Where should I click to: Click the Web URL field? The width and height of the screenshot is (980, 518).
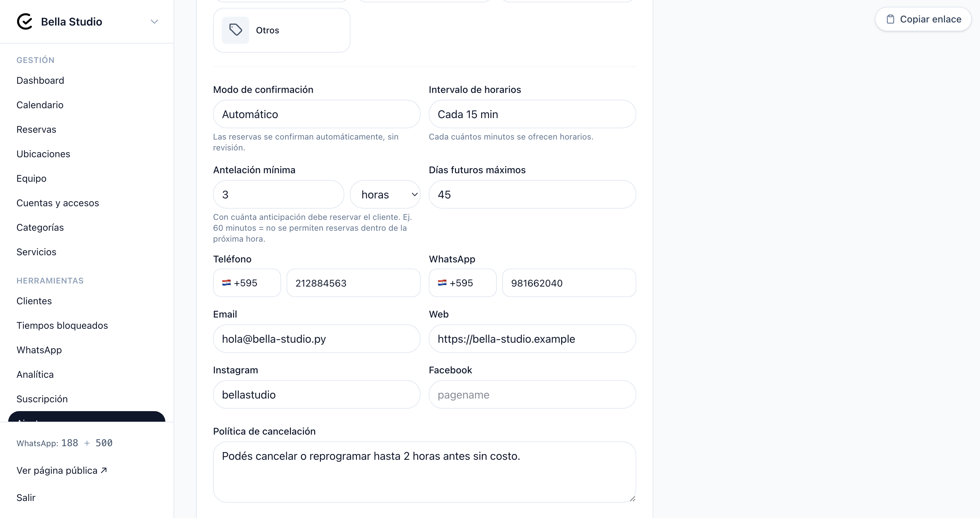(x=532, y=339)
